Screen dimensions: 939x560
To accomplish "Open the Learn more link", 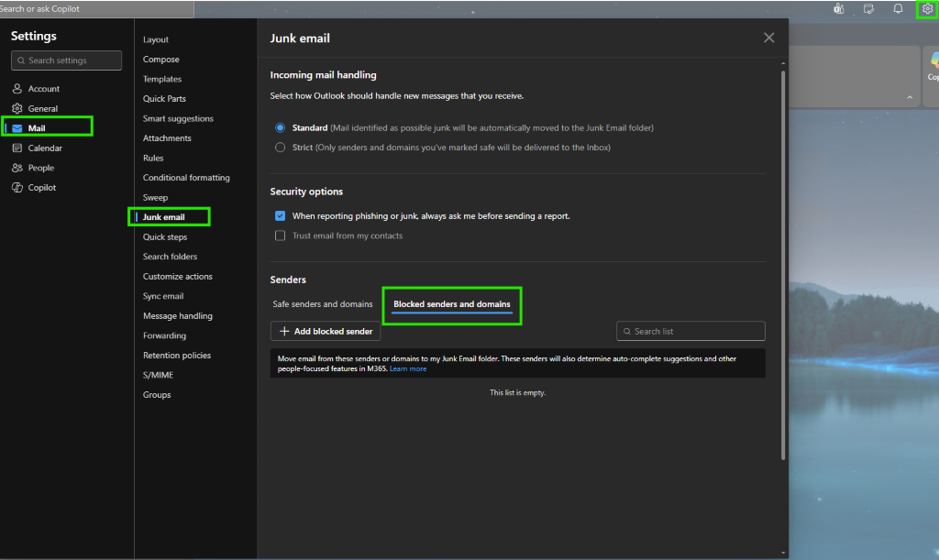I will (x=408, y=368).
